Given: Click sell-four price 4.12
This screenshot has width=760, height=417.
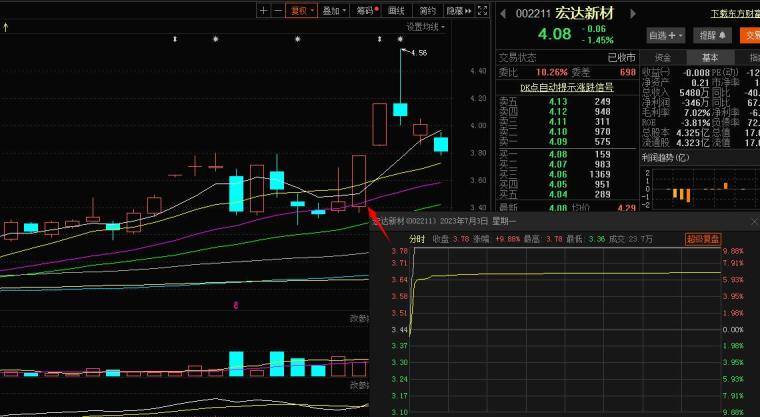Looking at the screenshot, I should pos(558,112).
